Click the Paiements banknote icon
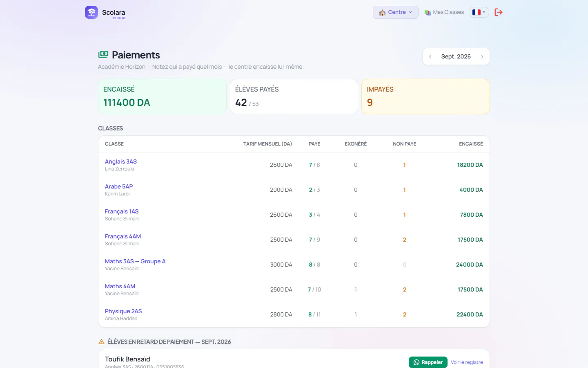588x368 pixels. click(103, 54)
